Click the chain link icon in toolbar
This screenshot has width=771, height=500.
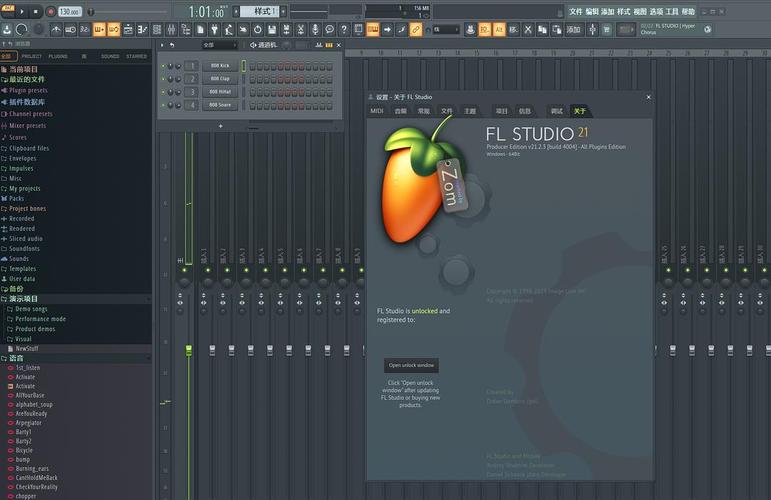(x=416, y=30)
